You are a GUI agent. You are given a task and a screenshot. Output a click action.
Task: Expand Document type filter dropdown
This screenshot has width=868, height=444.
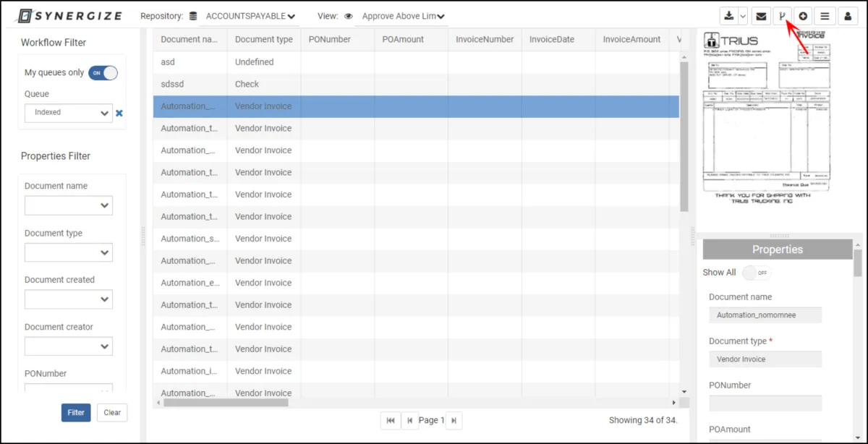point(69,252)
